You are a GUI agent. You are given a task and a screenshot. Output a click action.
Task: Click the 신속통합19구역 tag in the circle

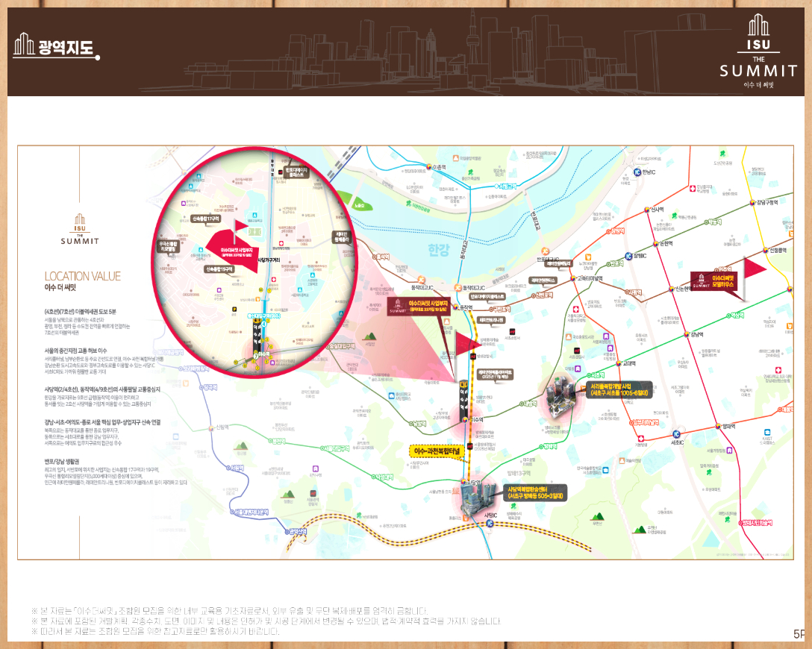219,269
